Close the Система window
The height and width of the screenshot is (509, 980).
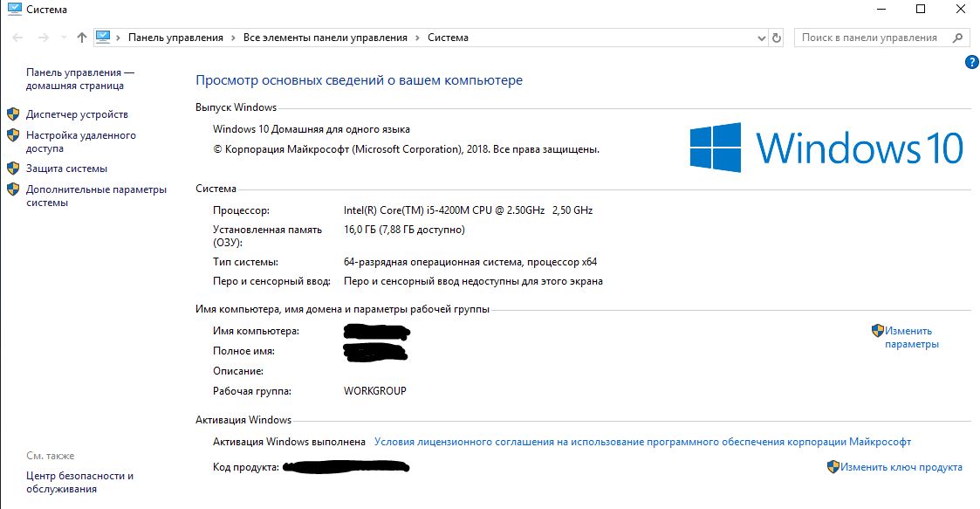(x=961, y=10)
